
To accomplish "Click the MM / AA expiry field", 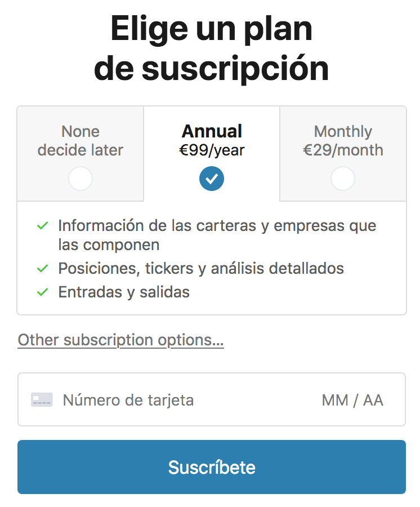I will coord(352,400).
